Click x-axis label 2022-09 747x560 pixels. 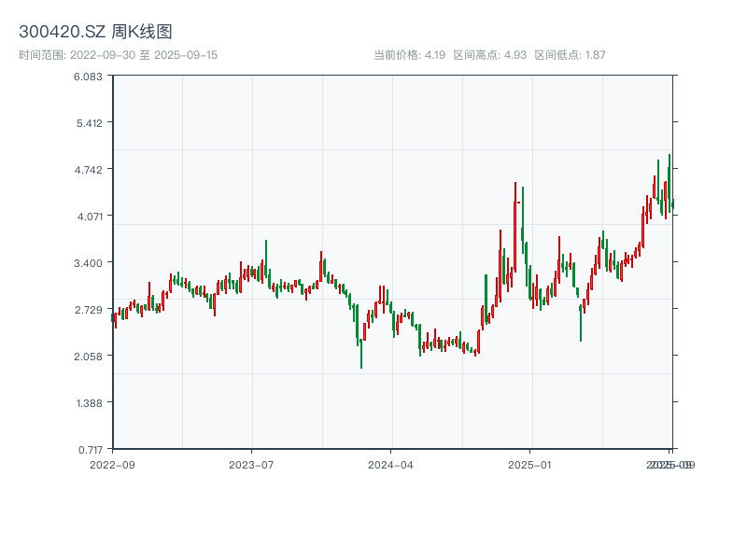click(x=112, y=465)
